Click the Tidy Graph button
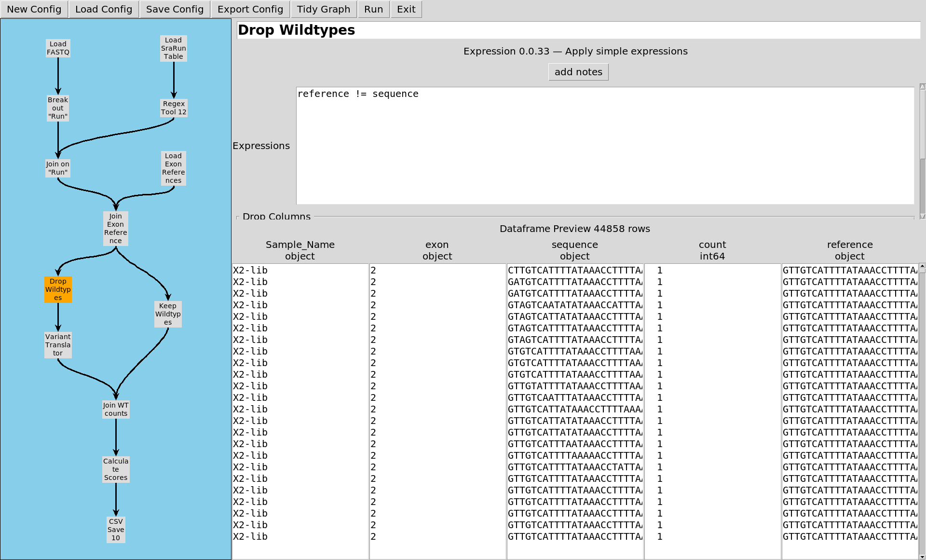This screenshot has height=560, width=926. [x=323, y=9]
